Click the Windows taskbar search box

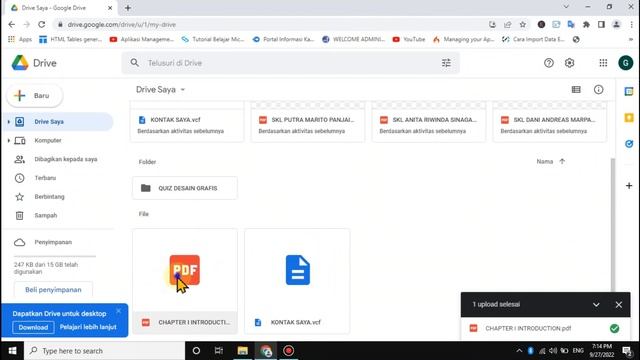point(104,351)
